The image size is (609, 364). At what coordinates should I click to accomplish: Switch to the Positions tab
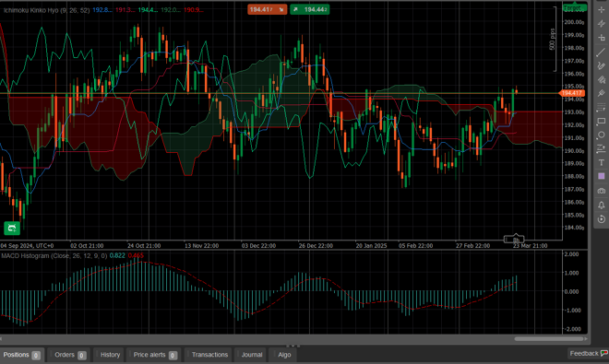(21, 355)
